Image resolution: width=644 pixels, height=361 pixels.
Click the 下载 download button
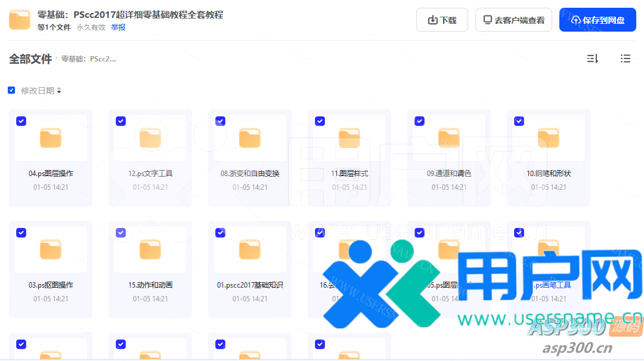coord(442,20)
